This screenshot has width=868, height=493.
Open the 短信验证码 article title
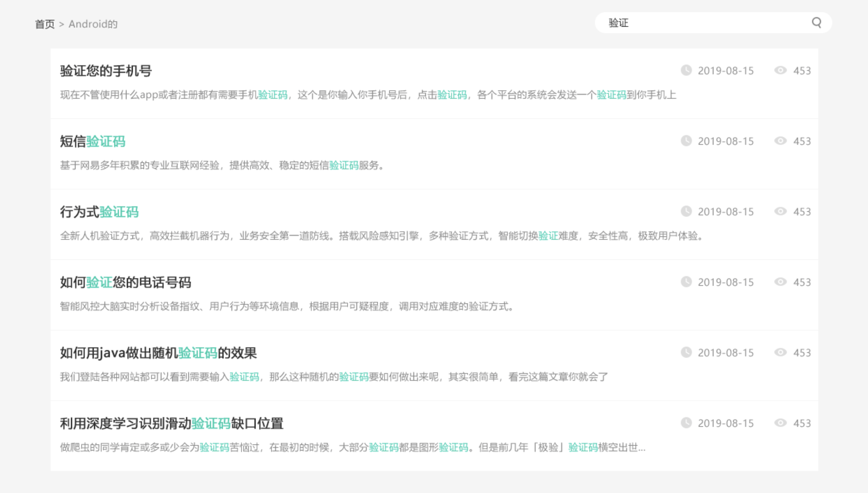click(x=92, y=141)
